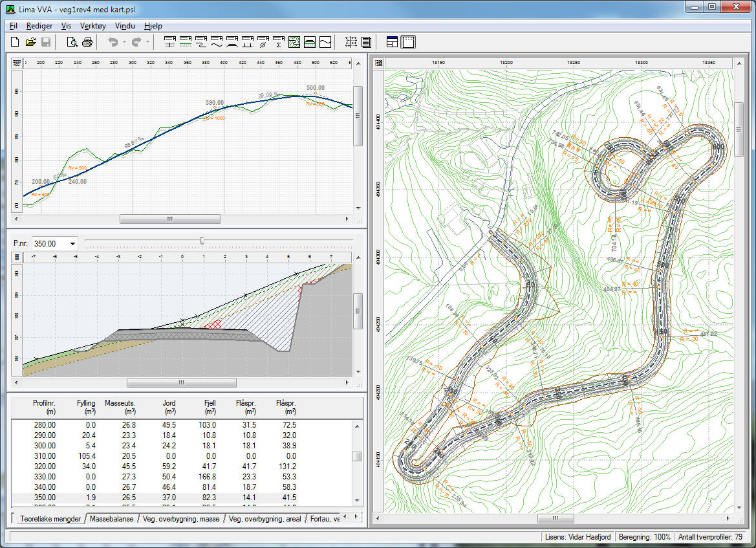Click the sigma quantities icon in toolbar

click(x=279, y=43)
